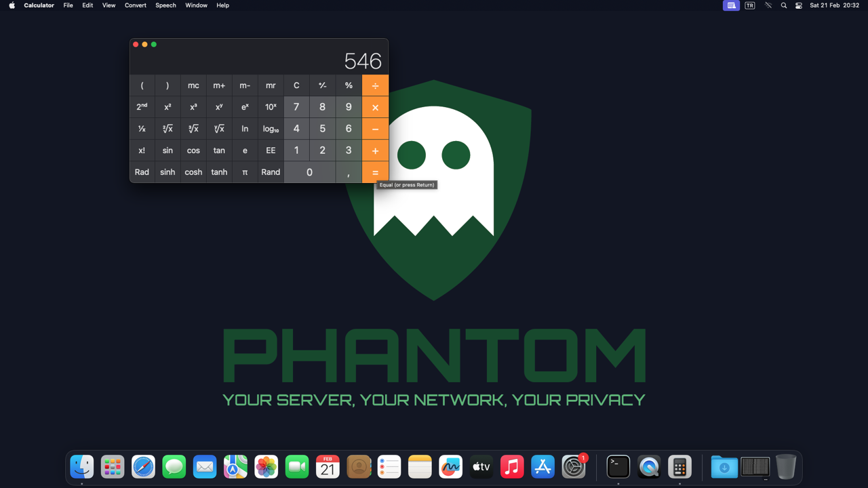Open System Settings in the Dock
The image size is (868, 488).
click(574, 467)
